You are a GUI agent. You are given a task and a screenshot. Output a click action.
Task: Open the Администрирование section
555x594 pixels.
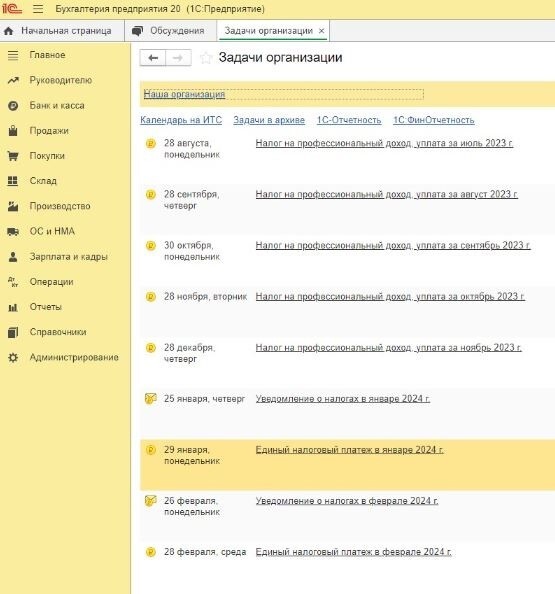(x=74, y=358)
